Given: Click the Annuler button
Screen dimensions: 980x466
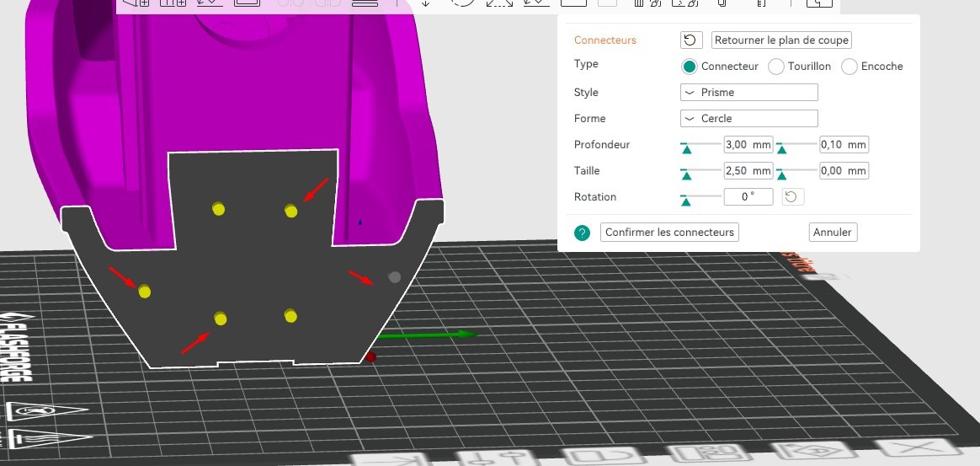Looking at the screenshot, I should (833, 233).
